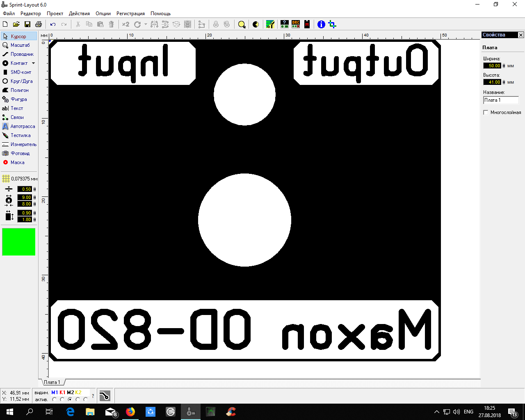Toggle K2 layer visibility
525x420 pixels.
point(78,393)
